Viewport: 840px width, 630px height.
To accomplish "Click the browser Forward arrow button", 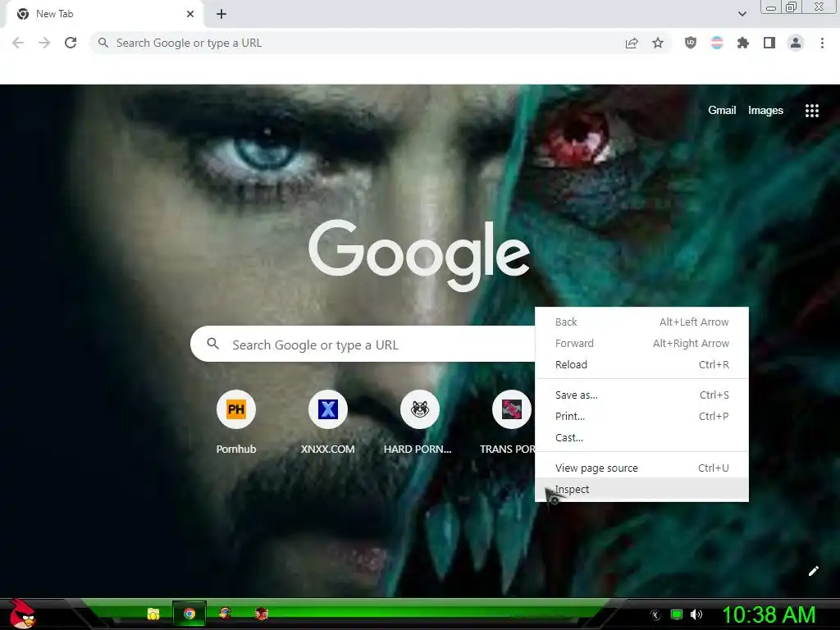I will 44,43.
